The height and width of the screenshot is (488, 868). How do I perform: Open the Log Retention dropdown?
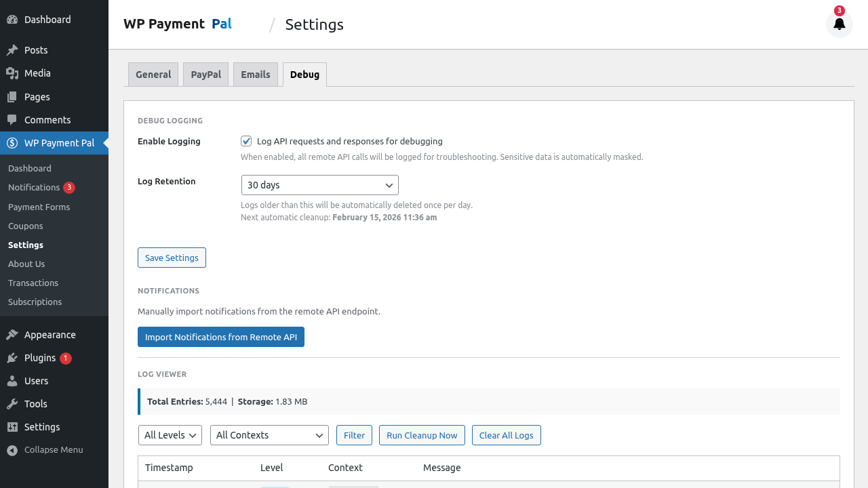point(319,184)
